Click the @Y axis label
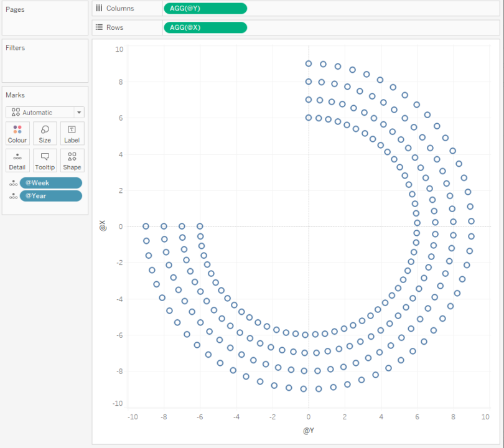 [308, 430]
